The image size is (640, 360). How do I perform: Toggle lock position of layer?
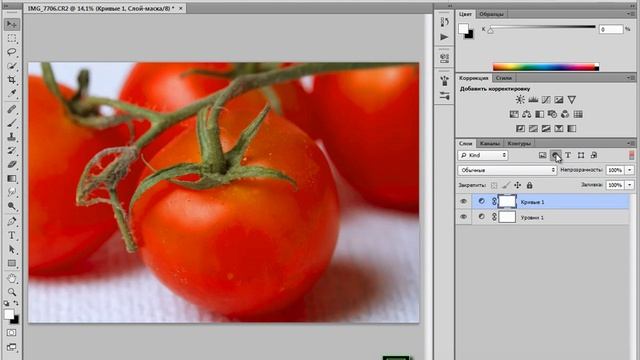click(518, 185)
